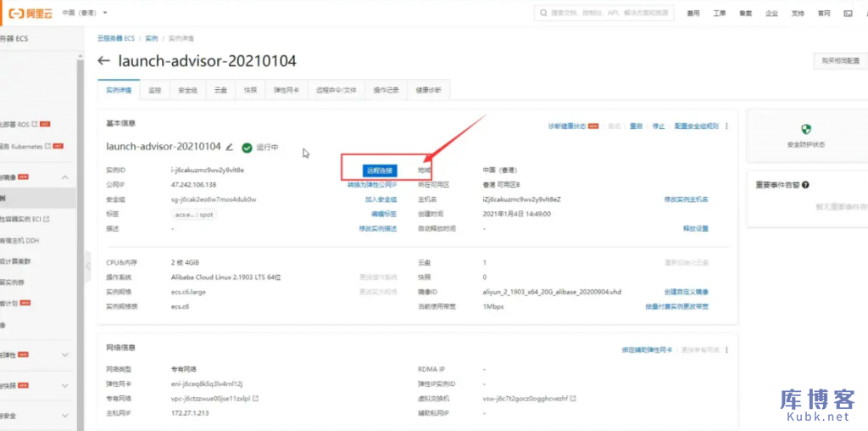Click the pencil icon to rename the instance
The width and height of the screenshot is (868, 431).
[230, 147]
